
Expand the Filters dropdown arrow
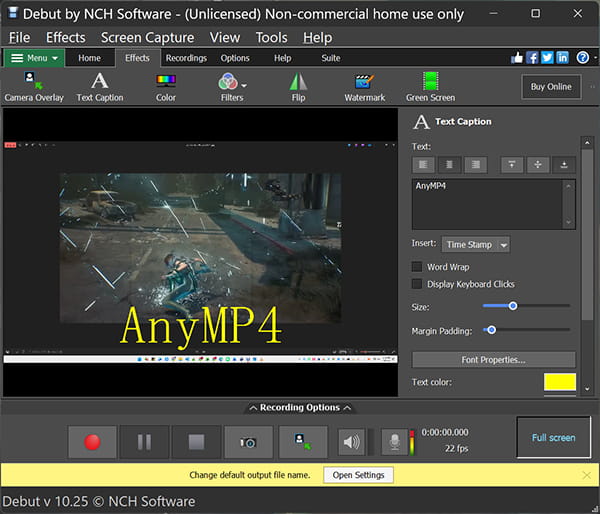click(x=244, y=86)
